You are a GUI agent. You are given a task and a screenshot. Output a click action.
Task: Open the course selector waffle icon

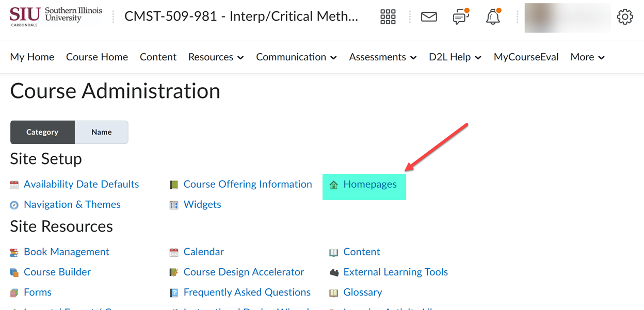pyautogui.click(x=388, y=17)
